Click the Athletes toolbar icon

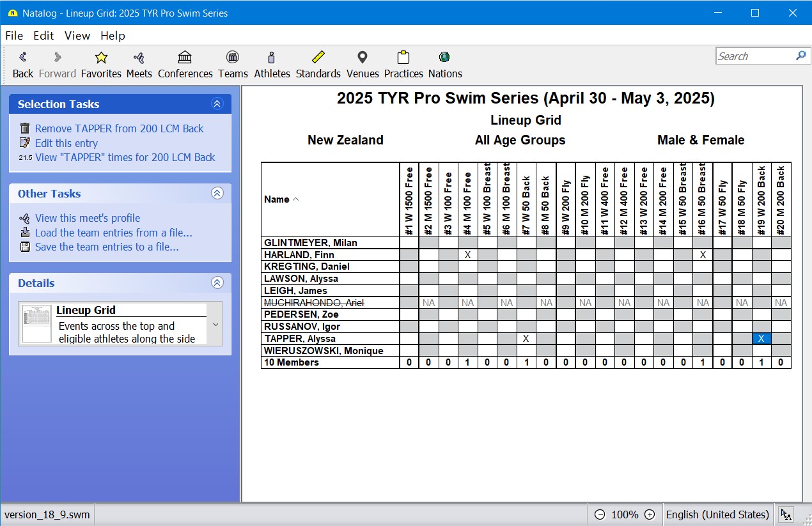[x=272, y=58]
